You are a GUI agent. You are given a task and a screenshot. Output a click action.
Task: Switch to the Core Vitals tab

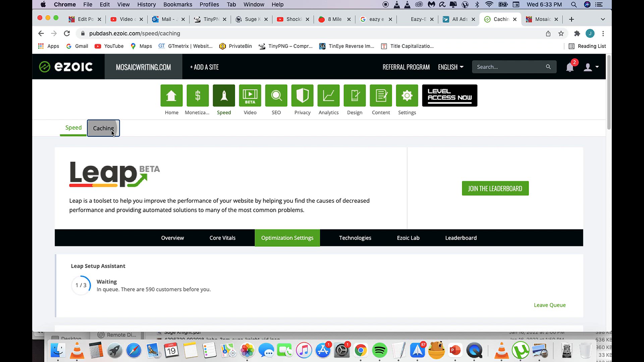click(222, 238)
